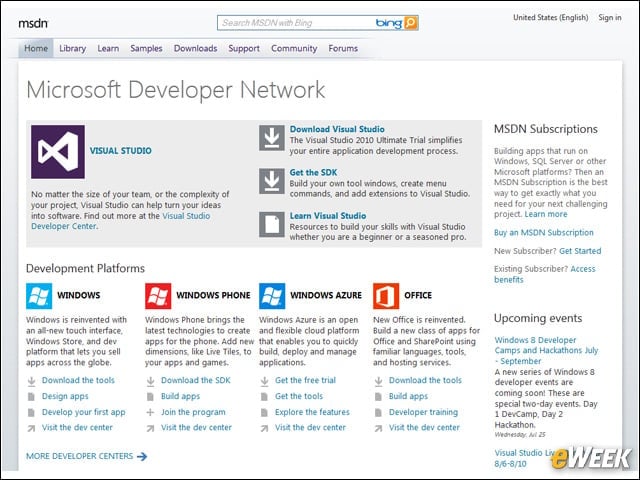
Task: Click the Windows Azure logo icon
Action: (272, 296)
